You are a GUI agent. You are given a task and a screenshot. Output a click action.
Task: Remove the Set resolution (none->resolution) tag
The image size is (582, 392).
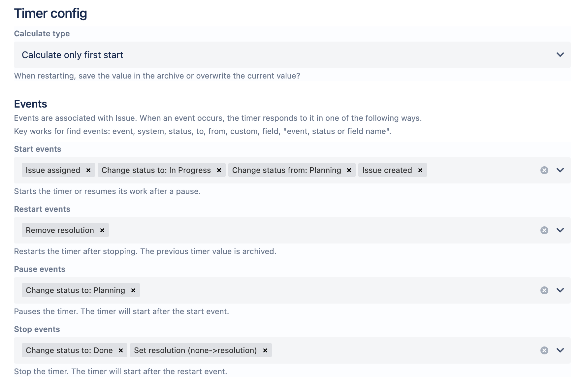click(265, 350)
